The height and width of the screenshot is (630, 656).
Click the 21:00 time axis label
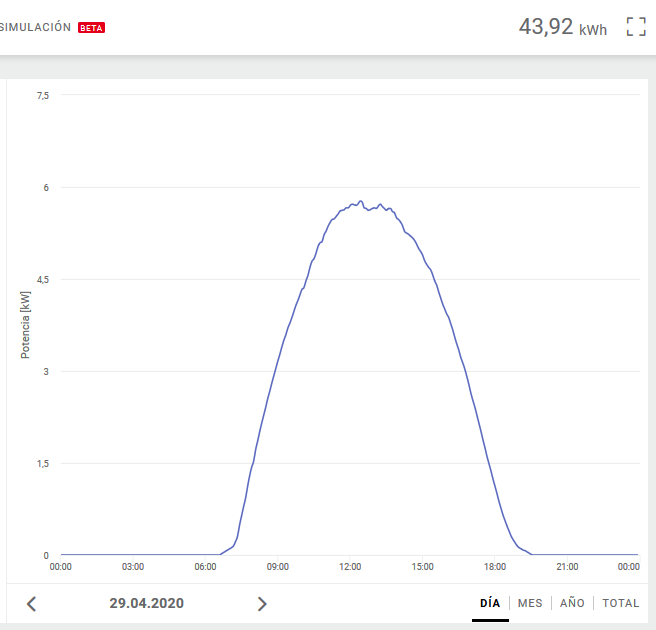click(567, 567)
